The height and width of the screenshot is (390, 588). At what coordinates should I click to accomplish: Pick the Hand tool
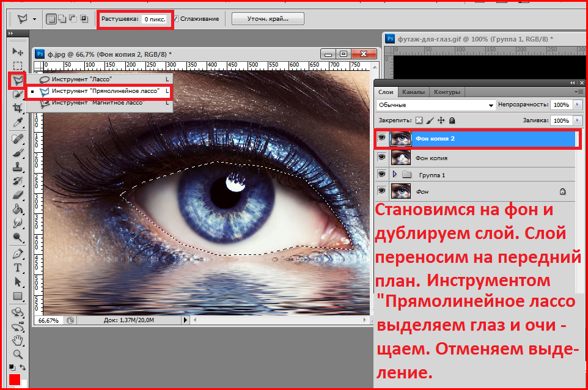[18, 340]
